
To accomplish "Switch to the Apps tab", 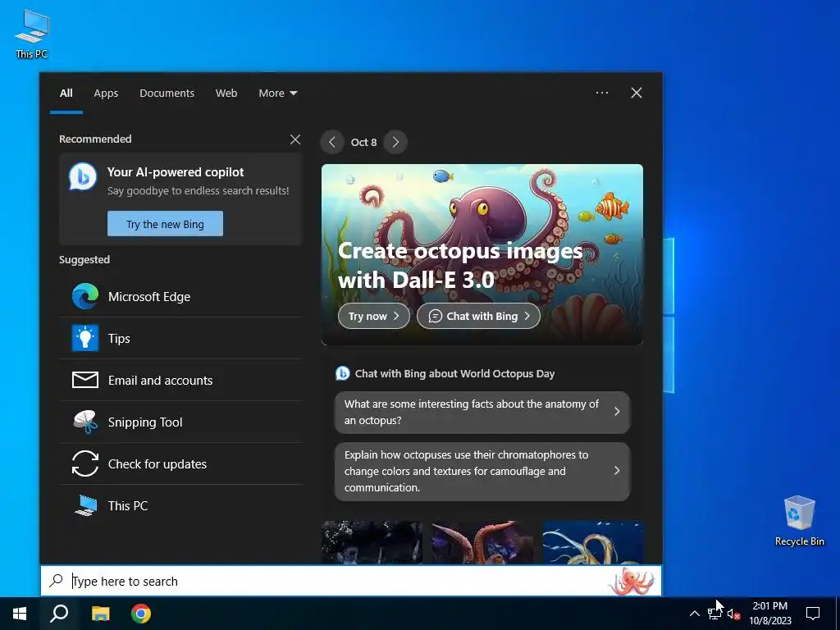I will pyautogui.click(x=106, y=94).
